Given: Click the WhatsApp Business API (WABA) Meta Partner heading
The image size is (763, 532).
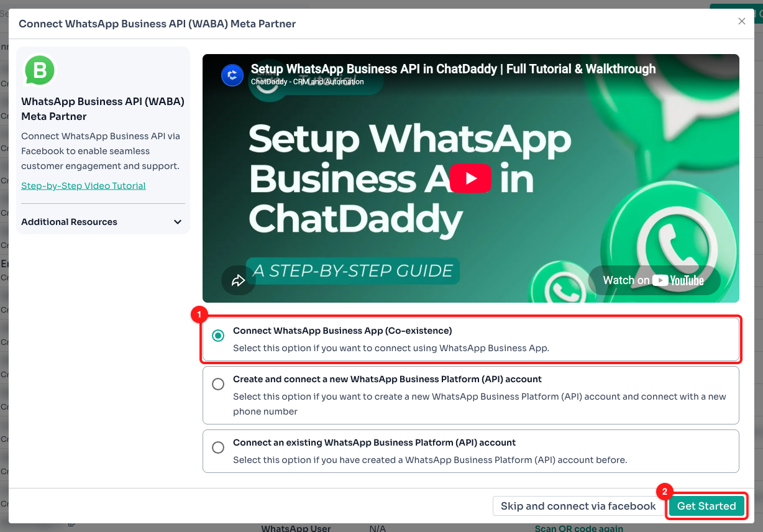Looking at the screenshot, I should coord(103,109).
